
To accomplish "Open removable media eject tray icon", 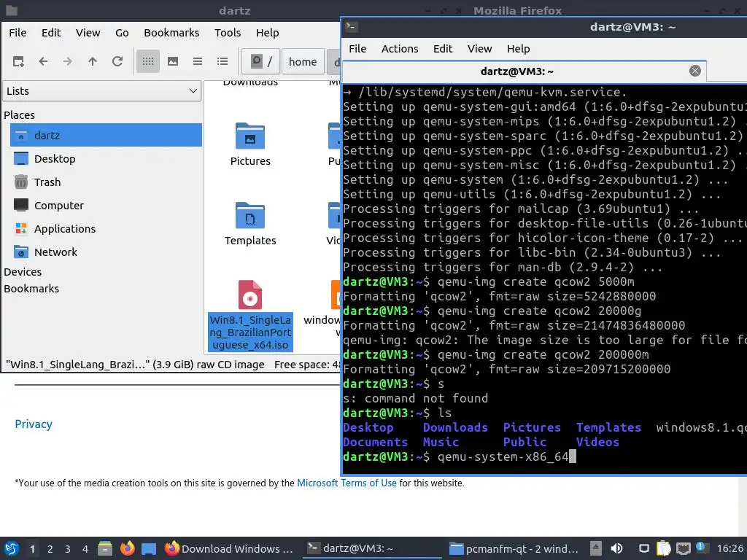I will tap(595, 548).
